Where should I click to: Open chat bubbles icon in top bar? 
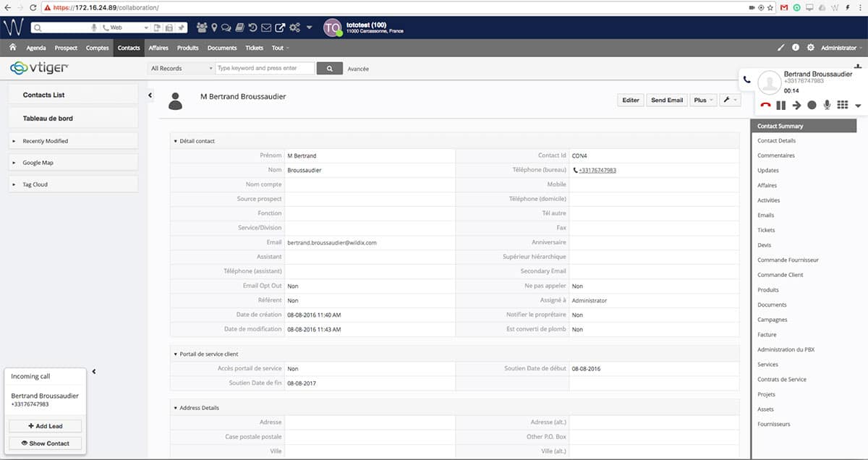(x=226, y=27)
